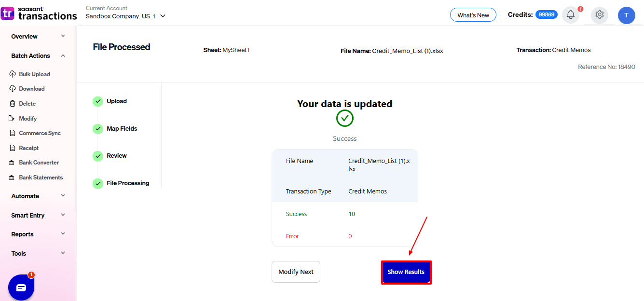The height and width of the screenshot is (301, 644).
Task: Select the Bank Converter tool
Action: click(38, 162)
